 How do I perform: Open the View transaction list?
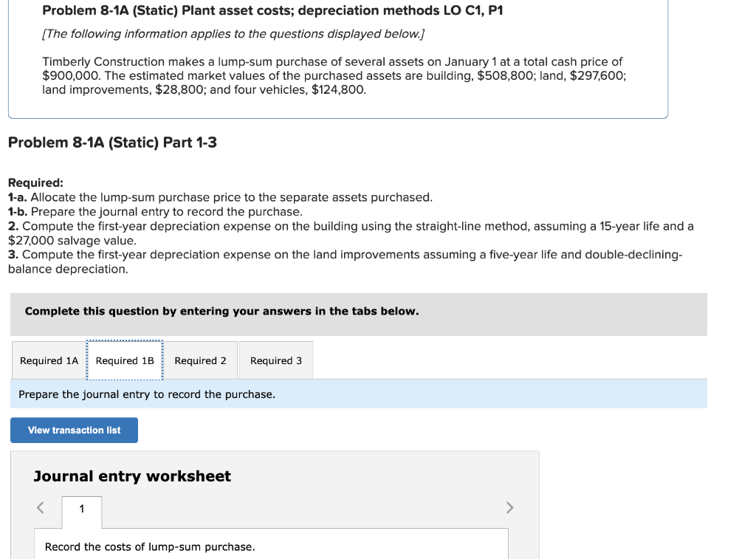(74, 430)
